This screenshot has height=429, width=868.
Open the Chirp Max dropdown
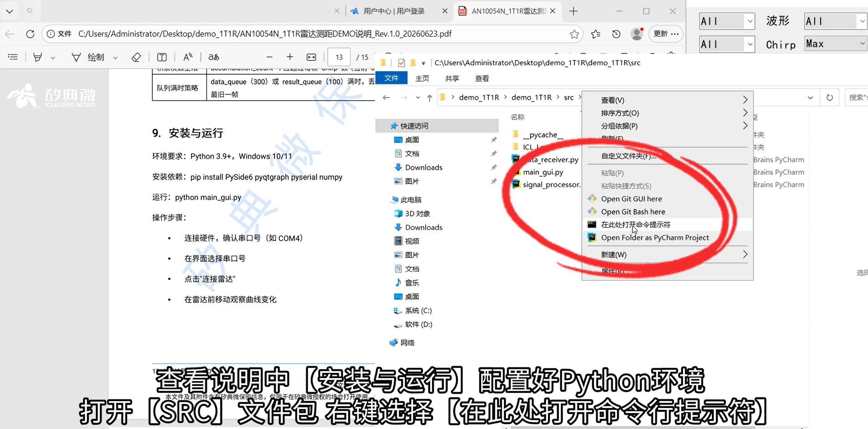(836, 44)
